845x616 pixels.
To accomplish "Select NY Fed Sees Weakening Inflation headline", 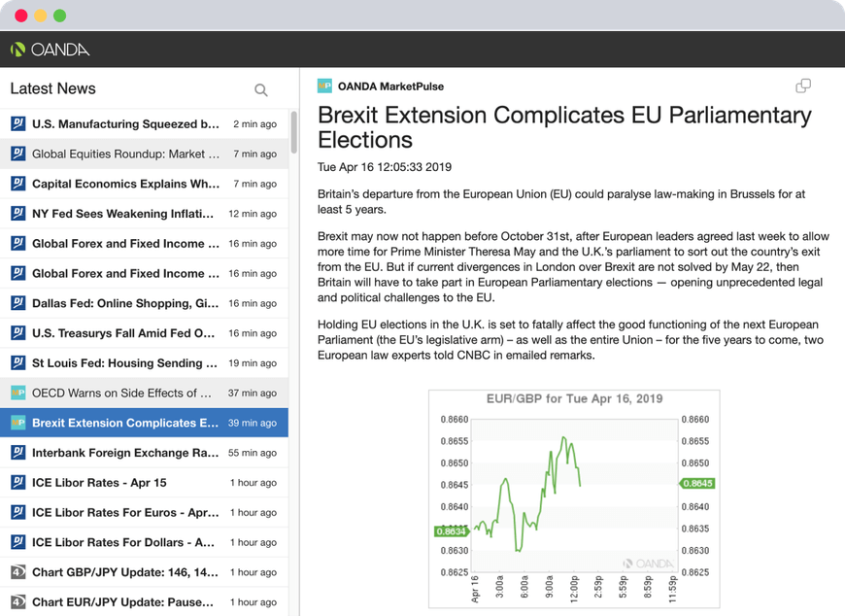I will pyautogui.click(x=122, y=214).
